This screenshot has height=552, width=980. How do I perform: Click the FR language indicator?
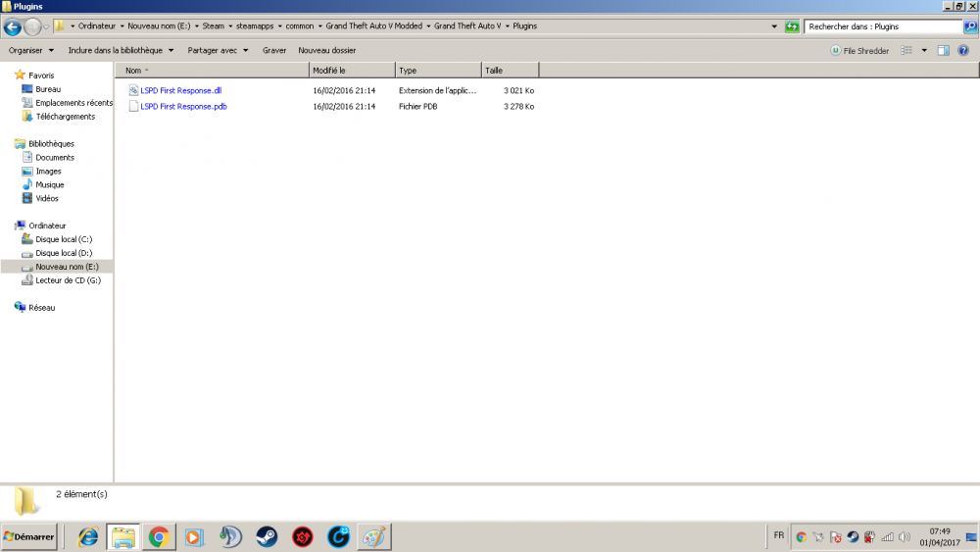click(779, 535)
